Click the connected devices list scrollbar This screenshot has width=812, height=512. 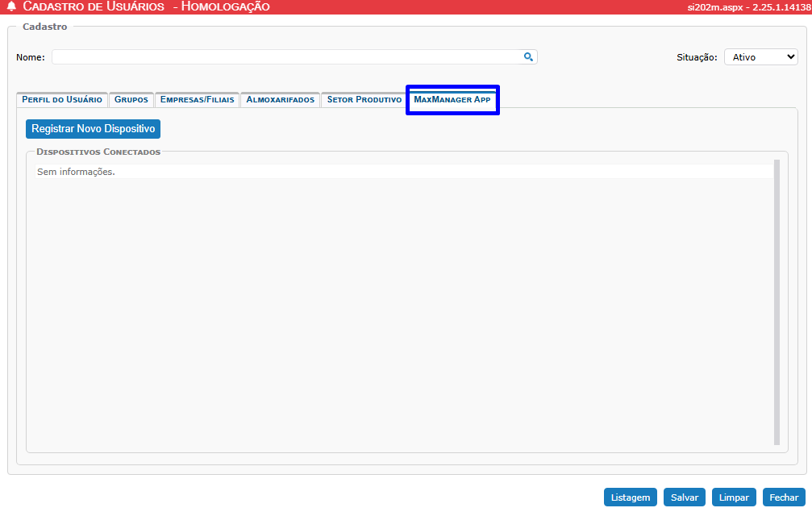tap(777, 302)
